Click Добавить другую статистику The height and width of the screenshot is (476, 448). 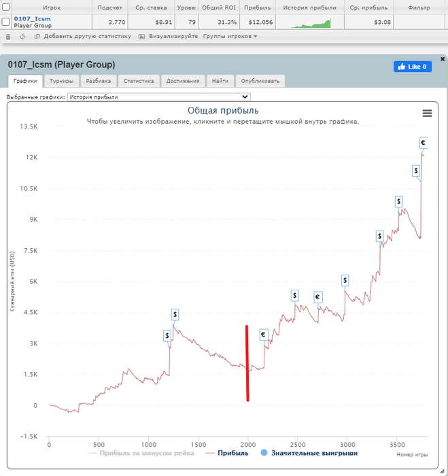88,37
